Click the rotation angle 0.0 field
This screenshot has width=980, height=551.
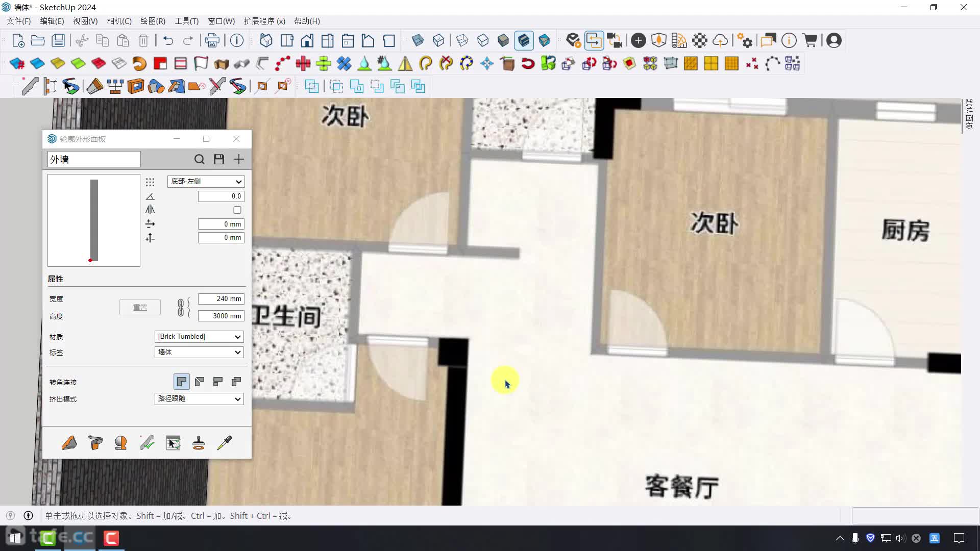point(221,196)
